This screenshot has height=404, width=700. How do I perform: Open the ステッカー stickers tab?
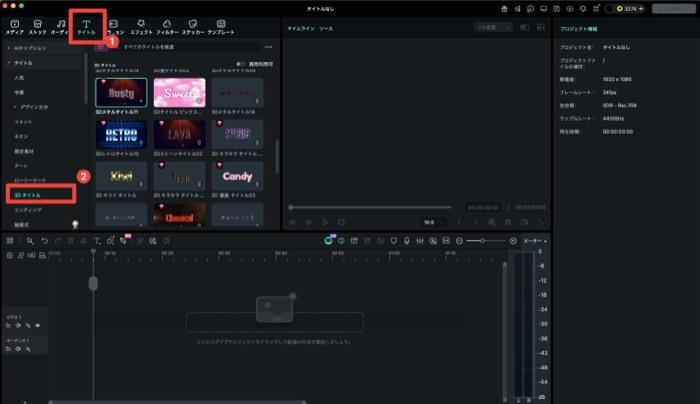coord(193,27)
